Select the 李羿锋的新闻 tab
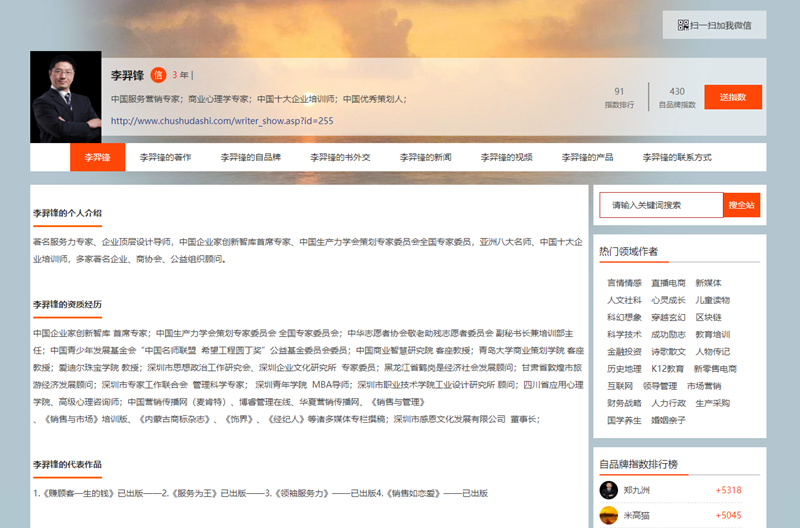The image size is (800, 528). (x=425, y=158)
